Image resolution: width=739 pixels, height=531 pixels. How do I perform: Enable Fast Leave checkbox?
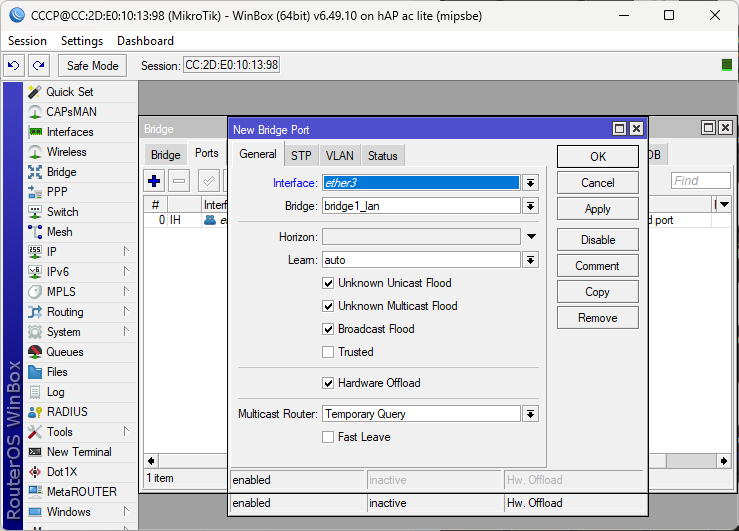[328, 437]
